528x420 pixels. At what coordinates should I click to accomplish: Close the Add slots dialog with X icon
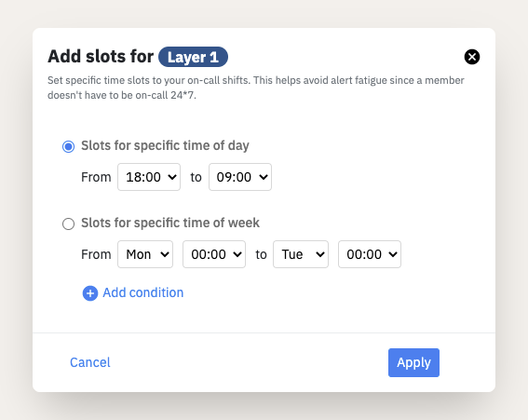[x=472, y=57]
